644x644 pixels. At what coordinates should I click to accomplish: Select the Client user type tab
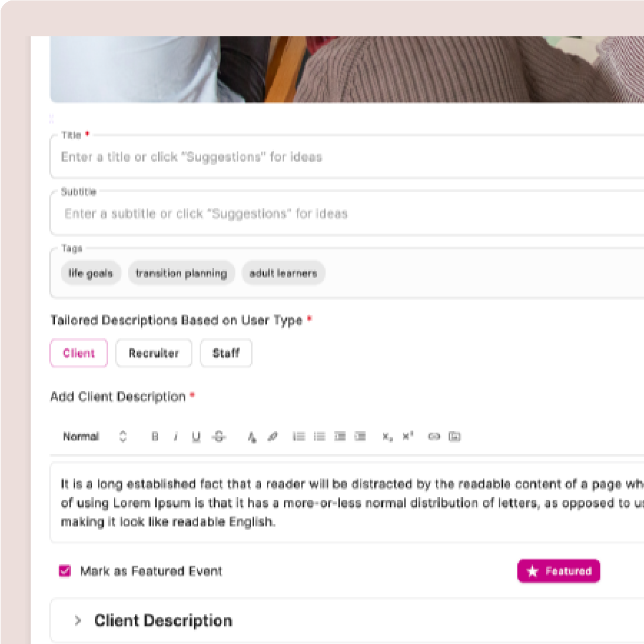[78, 353]
